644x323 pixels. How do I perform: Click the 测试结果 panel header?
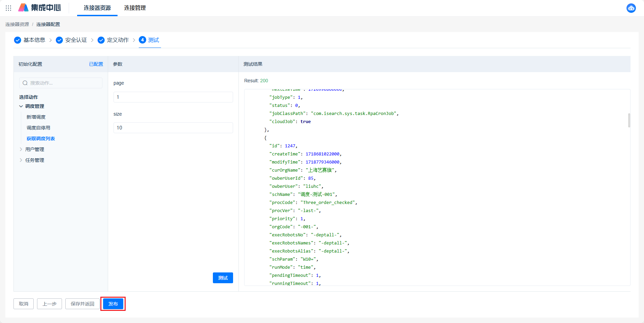tap(253, 64)
